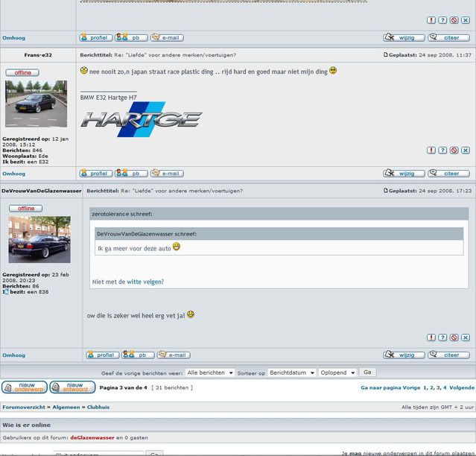The height and width of the screenshot is (456, 476).
Task: Open Frans-e32's profiel button
Action: 96,174
